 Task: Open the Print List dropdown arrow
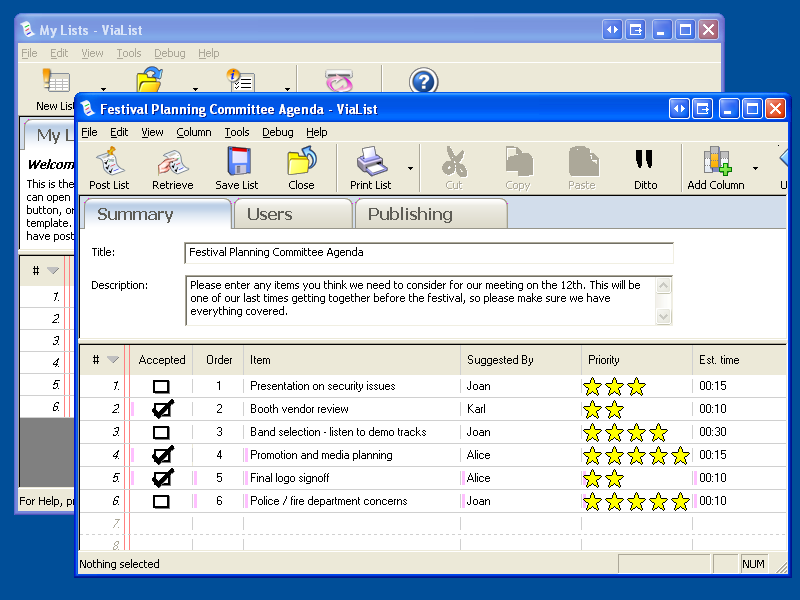(410, 168)
